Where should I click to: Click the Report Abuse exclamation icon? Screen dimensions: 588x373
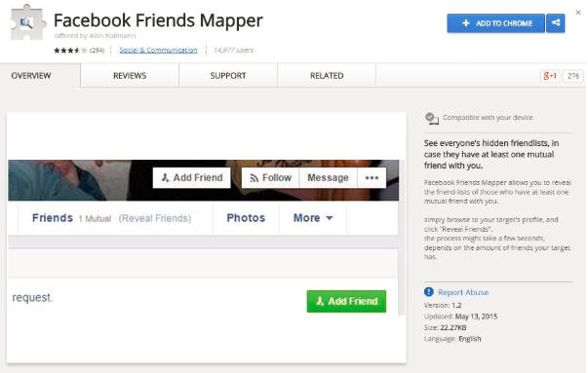(x=429, y=292)
